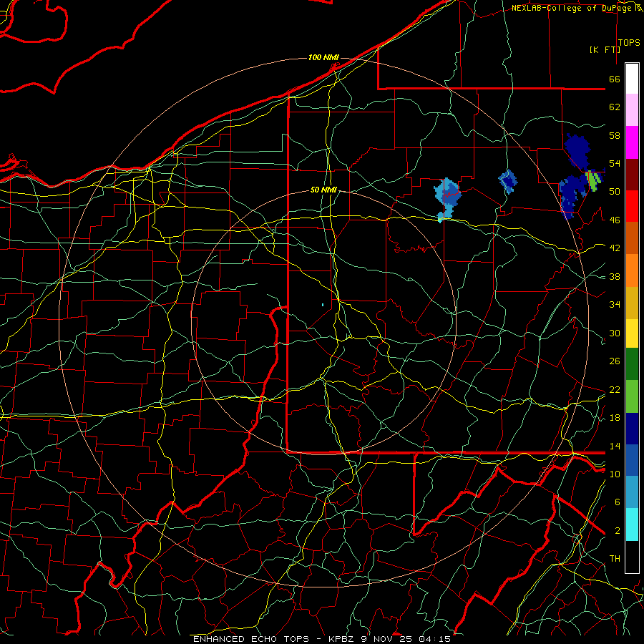Click the "54" legend value
Viewport: 644px width, 644px height.
(x=615, y=163)
